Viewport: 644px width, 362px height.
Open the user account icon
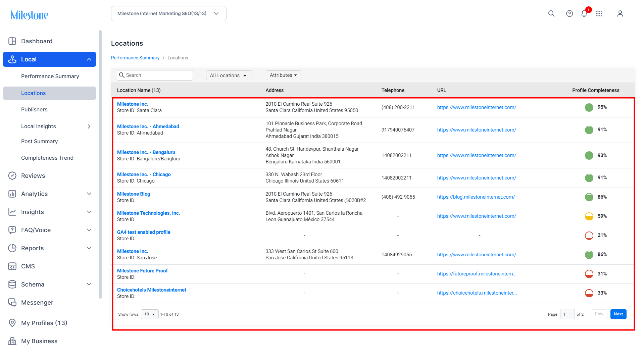[620, 13]
